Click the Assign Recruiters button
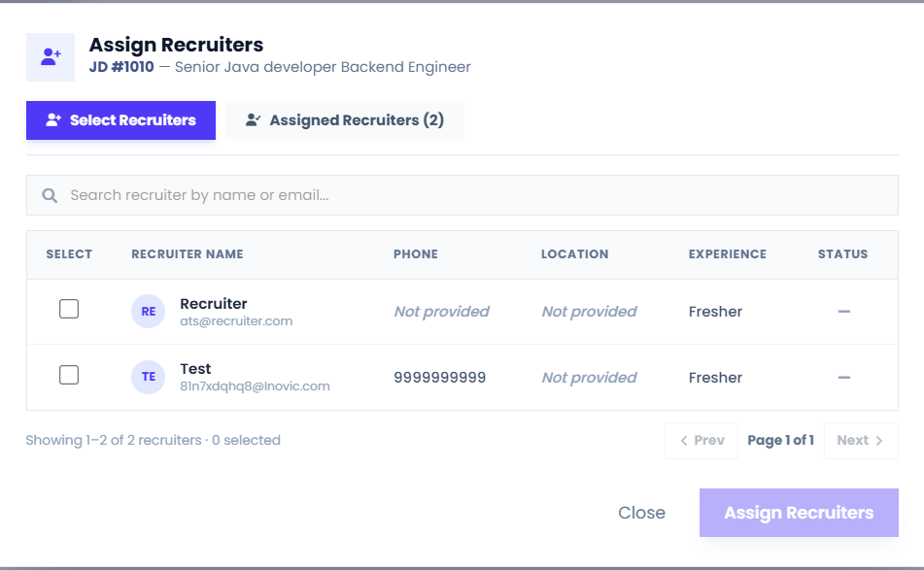Image resolution: width=924 pixels, height=570 pixels. click(799, 513)
